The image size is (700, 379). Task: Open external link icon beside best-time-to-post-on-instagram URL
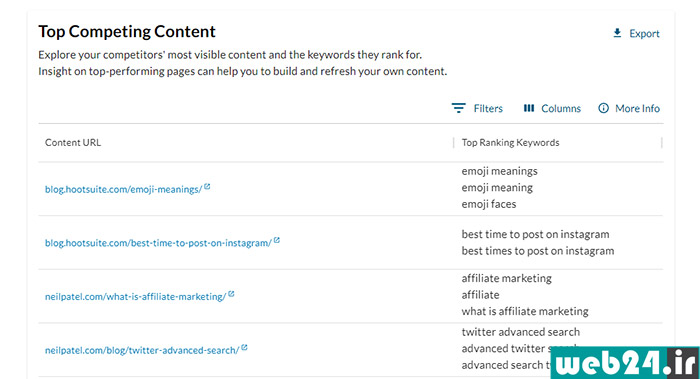277,240
